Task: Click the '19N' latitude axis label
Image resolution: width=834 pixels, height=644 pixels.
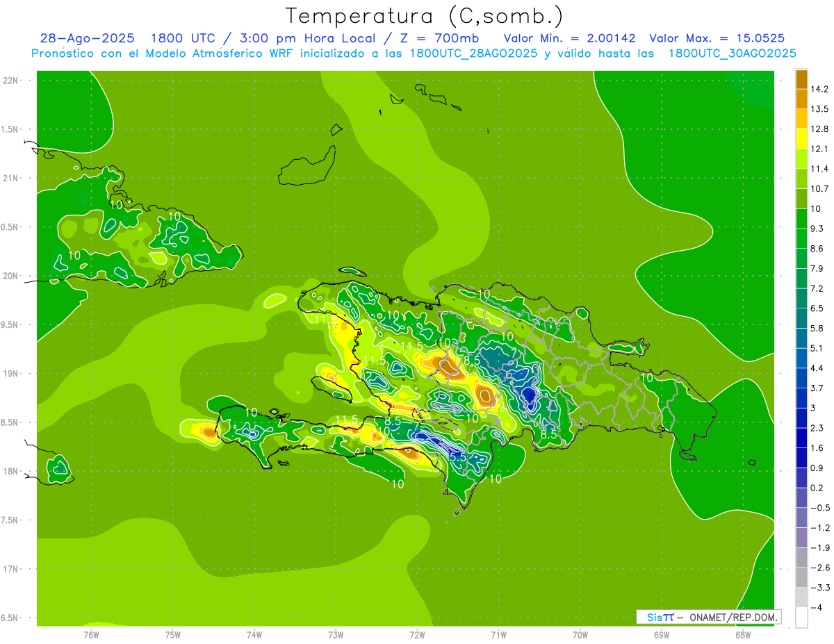Action: (x=10, y=374)
